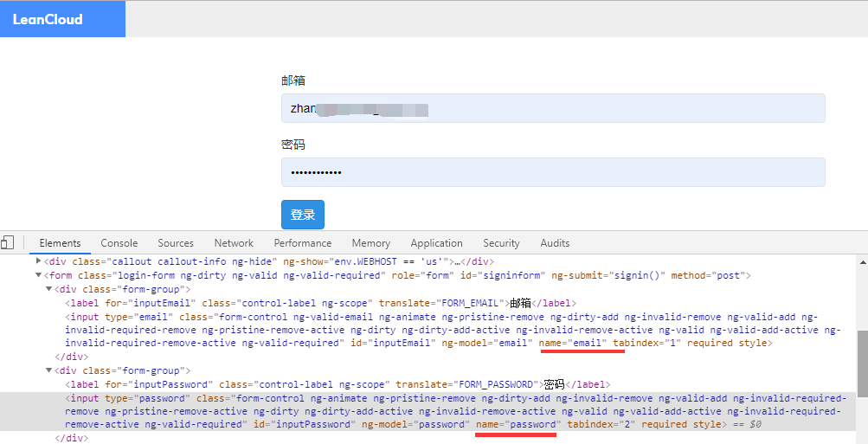Focus the 密码 password input field
The image size is (868, 444).
click(x=552, y=172)
